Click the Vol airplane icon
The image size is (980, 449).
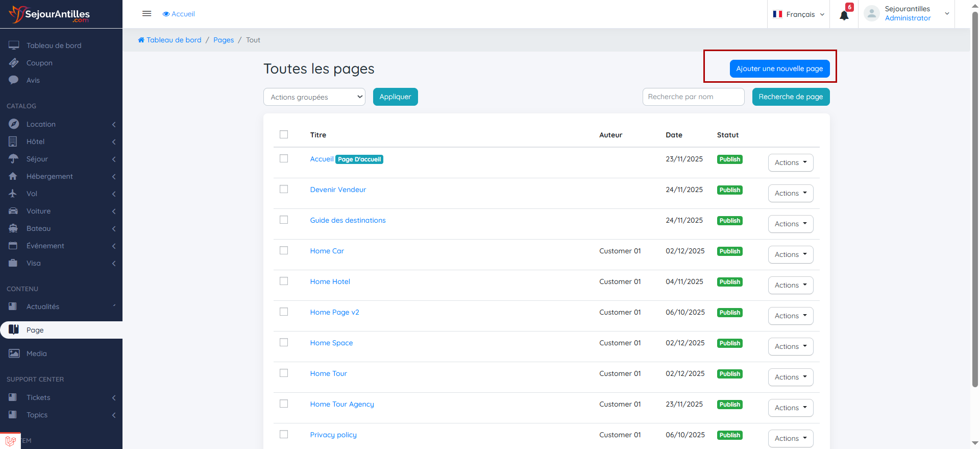[x=13, y=194]
